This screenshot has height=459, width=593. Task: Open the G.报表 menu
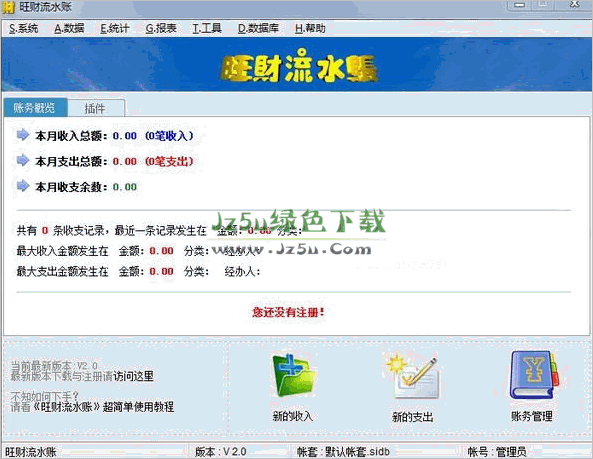coord(161,28)
